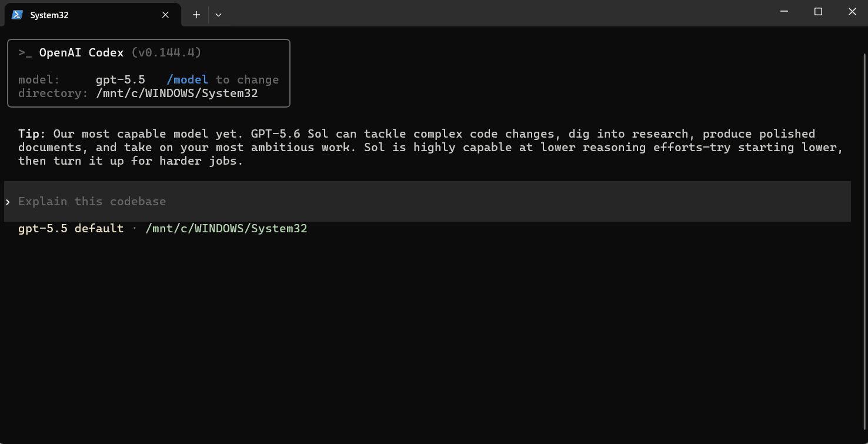
Task: Click the gpt-5.5 model value in header box
Action: click(121, 80)
